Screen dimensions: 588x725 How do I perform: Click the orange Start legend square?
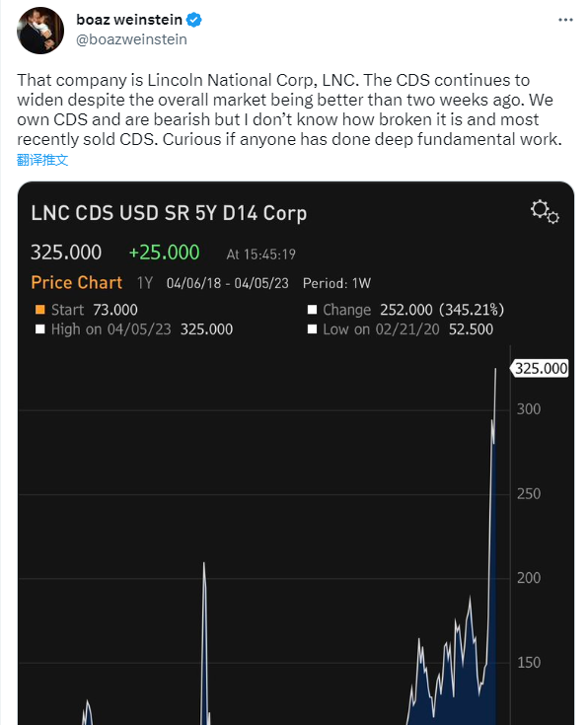pyautogui.click(x=40, y=310)
